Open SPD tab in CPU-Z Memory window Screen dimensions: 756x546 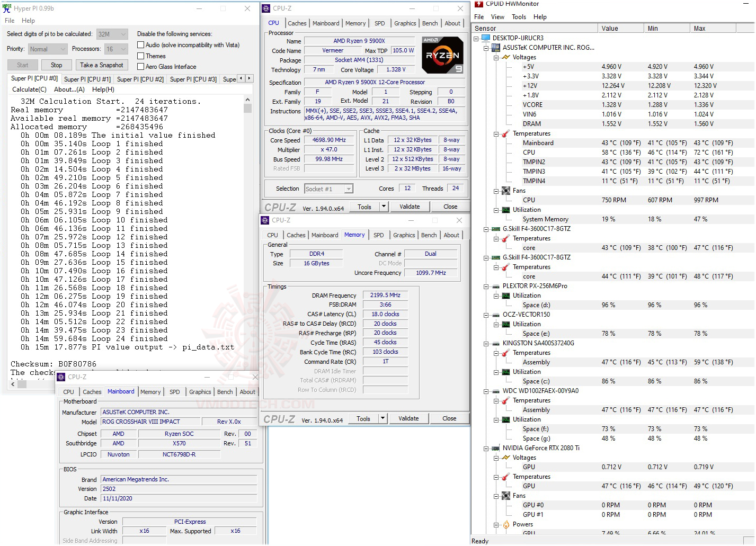[x=378, y=235]
